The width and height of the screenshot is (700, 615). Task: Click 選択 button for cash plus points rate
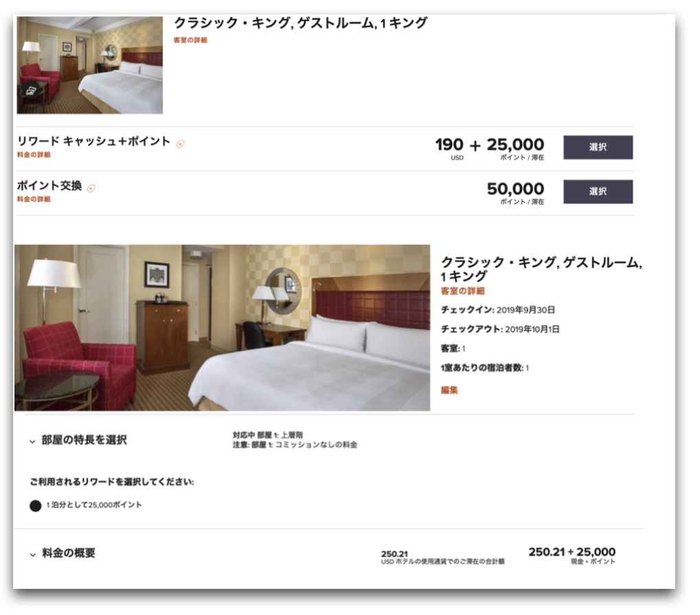[598, 147]
